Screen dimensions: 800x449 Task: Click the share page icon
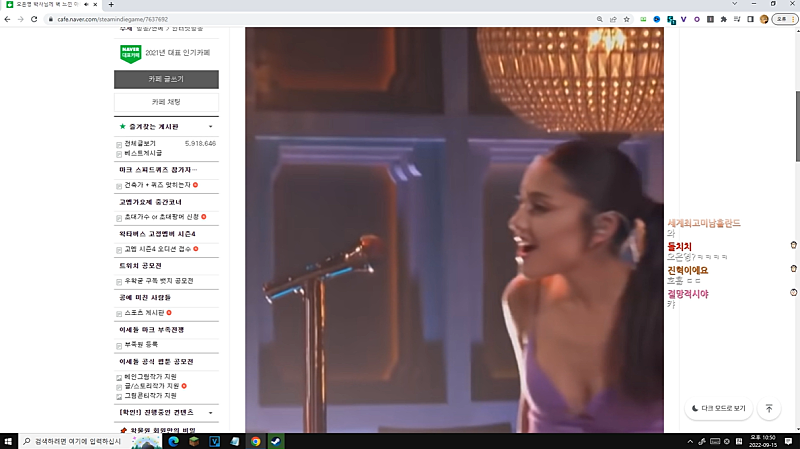click(x=613, y=19)
